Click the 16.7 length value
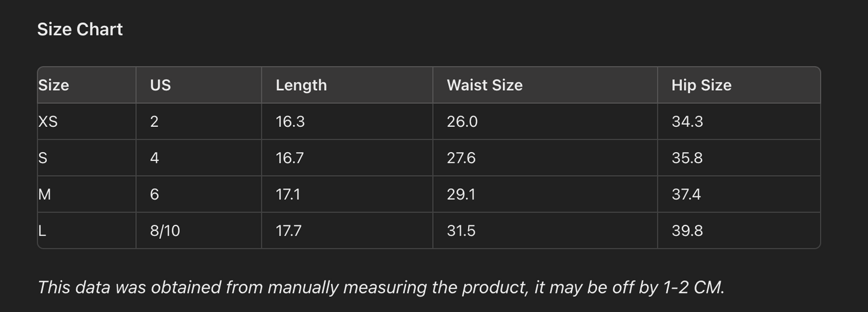868x312 pixels. [290, 158]
